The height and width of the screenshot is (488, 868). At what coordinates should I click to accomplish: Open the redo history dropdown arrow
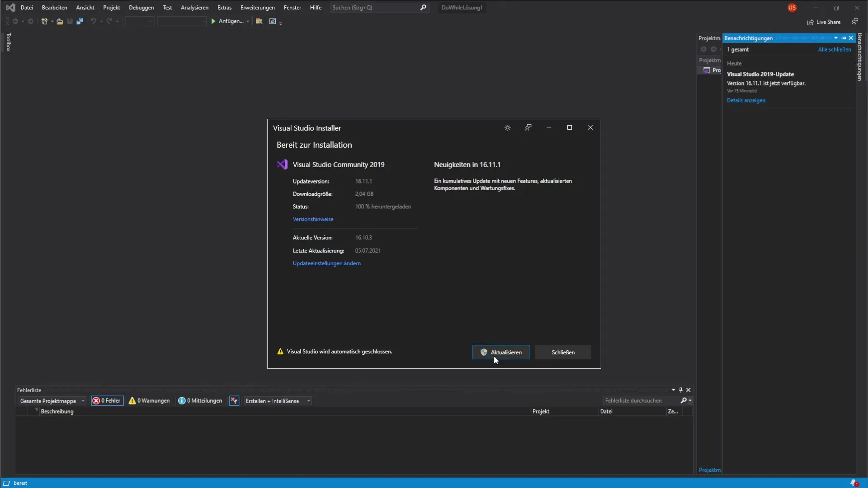[117, 21]
